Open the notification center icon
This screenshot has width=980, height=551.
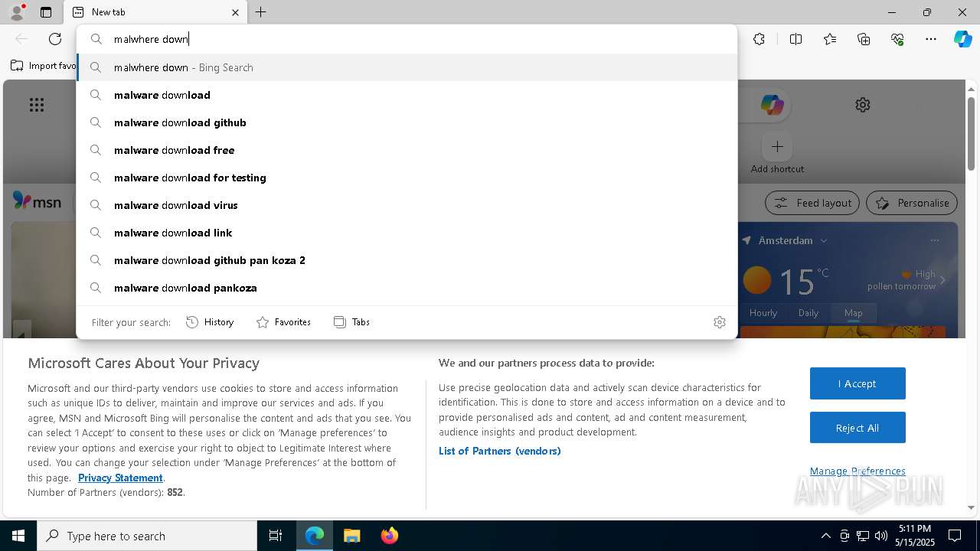pyautogui.click(x=955, y=536)
